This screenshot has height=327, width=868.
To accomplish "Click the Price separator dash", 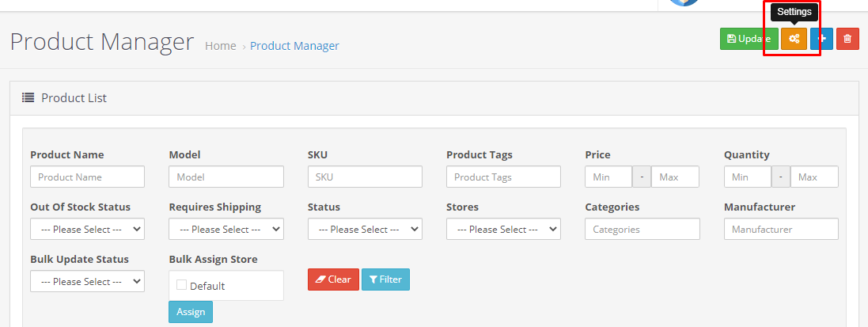I will [642, 177].
